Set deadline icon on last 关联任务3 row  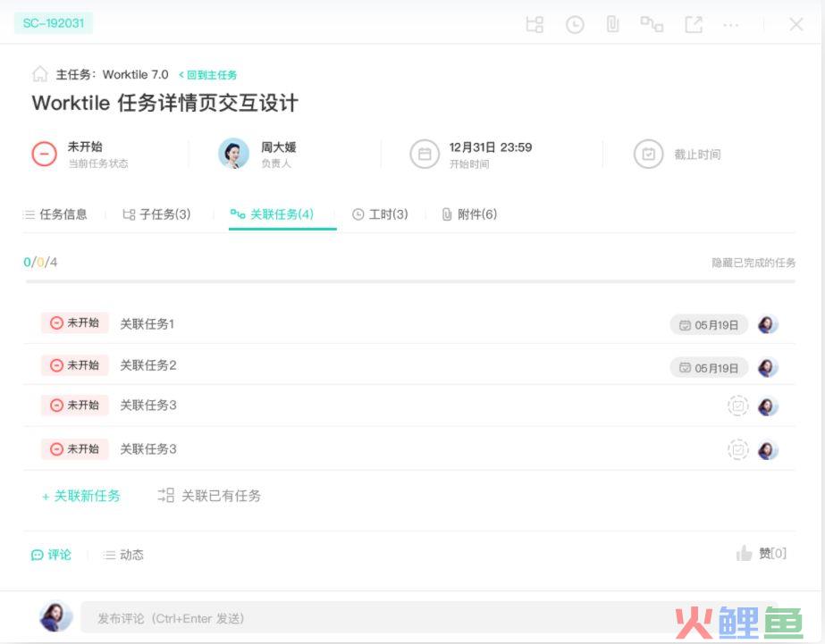(x=737, y=449)
